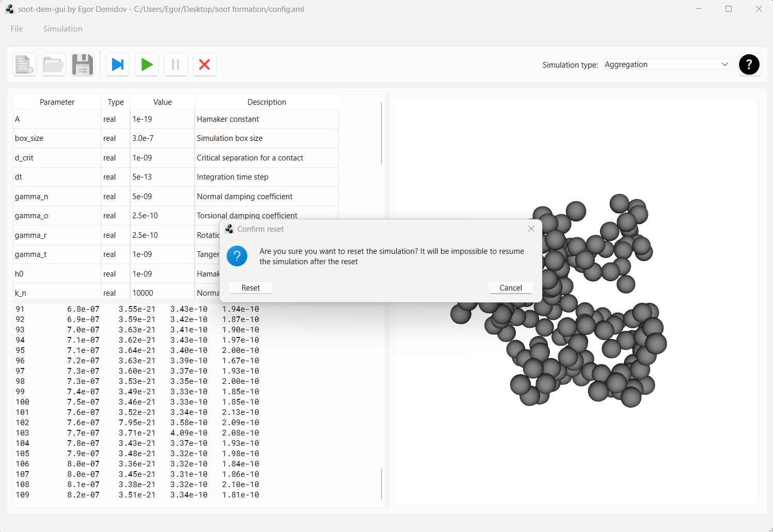Click the parameter name gamma_n
This screenshot has height=532, width=773.
pos(31,197)
